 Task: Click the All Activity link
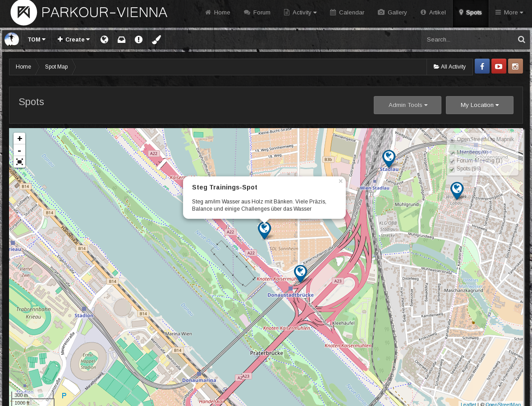click(x=449, y=66)
